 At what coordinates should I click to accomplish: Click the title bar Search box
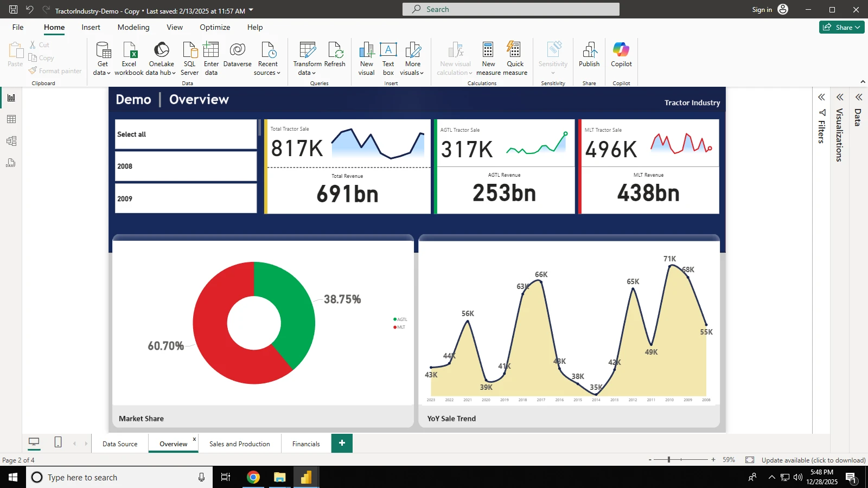coord(511,9)
